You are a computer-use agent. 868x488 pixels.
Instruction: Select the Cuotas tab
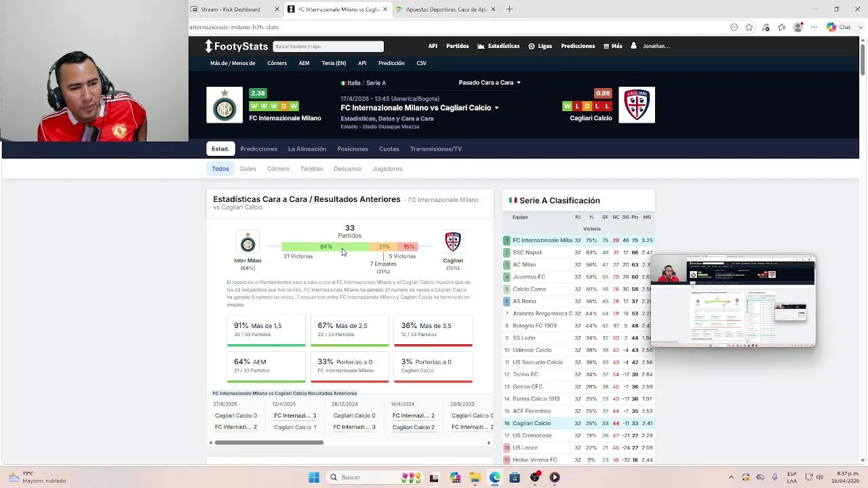(389, 149)
